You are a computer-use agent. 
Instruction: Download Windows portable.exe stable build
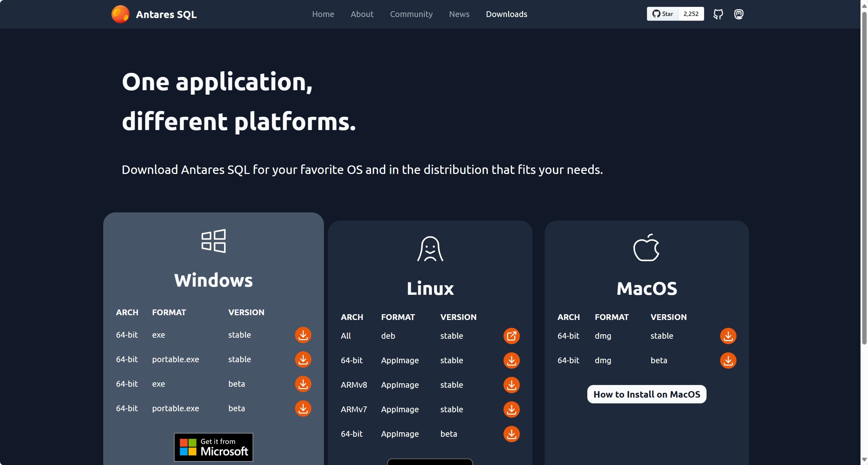pyautogui.click(x=303, y=359)
